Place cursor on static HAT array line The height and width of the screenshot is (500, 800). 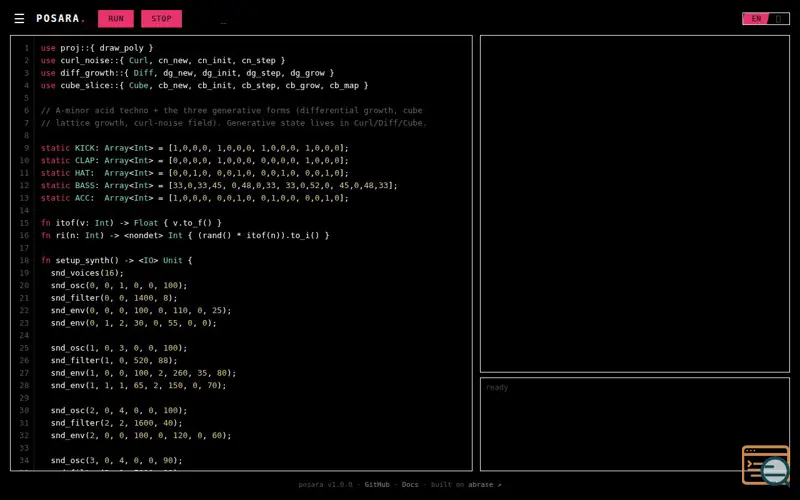click(x=194, y=173)
